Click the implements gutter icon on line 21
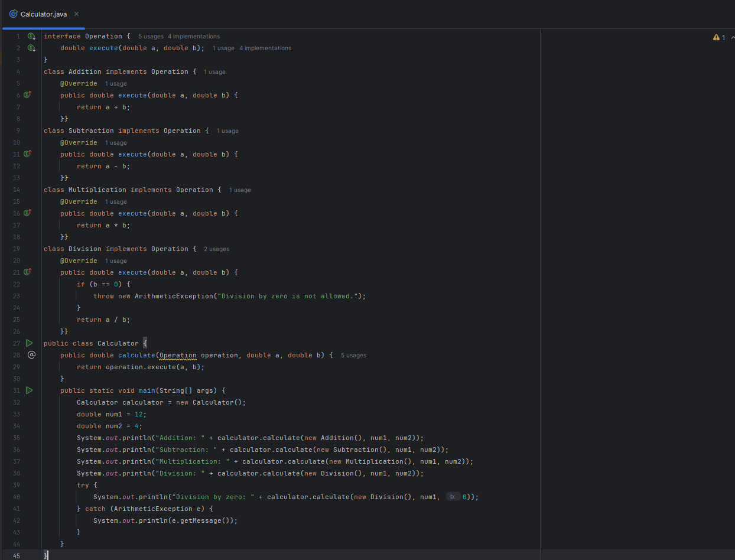This screenshot has width=735, height=560. pyautogui.click(x=27, y=272)
